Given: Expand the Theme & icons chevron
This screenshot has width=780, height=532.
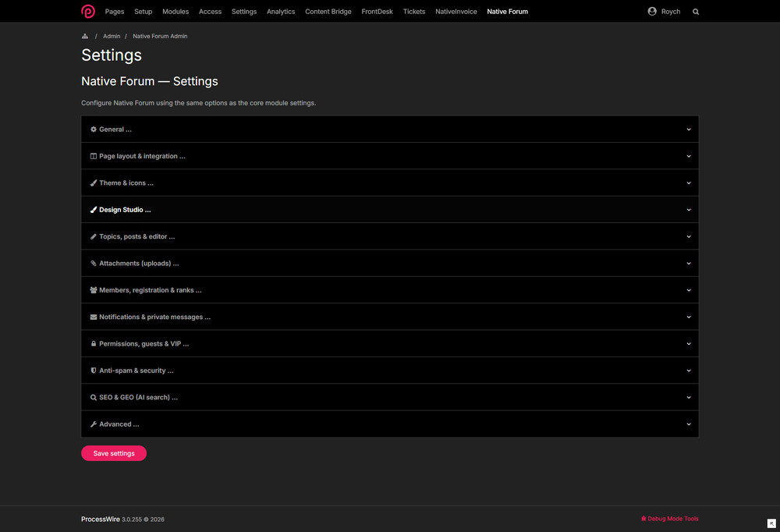Looking at the screenshot, I should click(x=689, y=183).
